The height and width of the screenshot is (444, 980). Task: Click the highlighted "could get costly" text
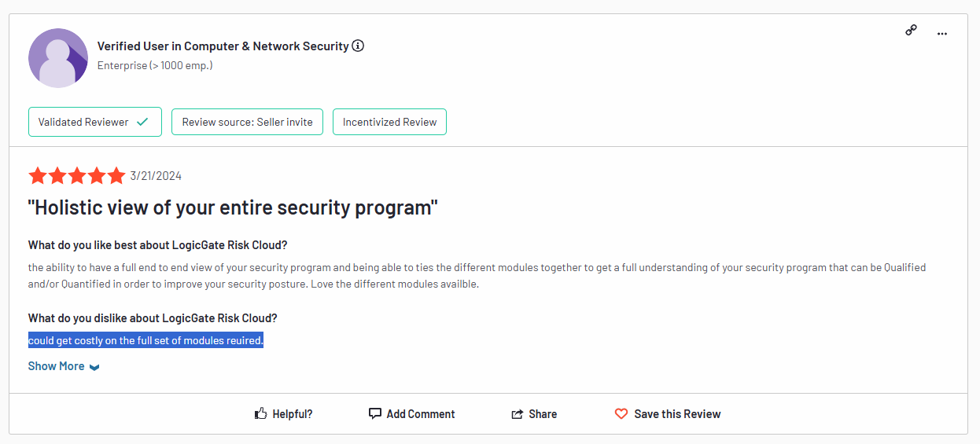point(146,340)
